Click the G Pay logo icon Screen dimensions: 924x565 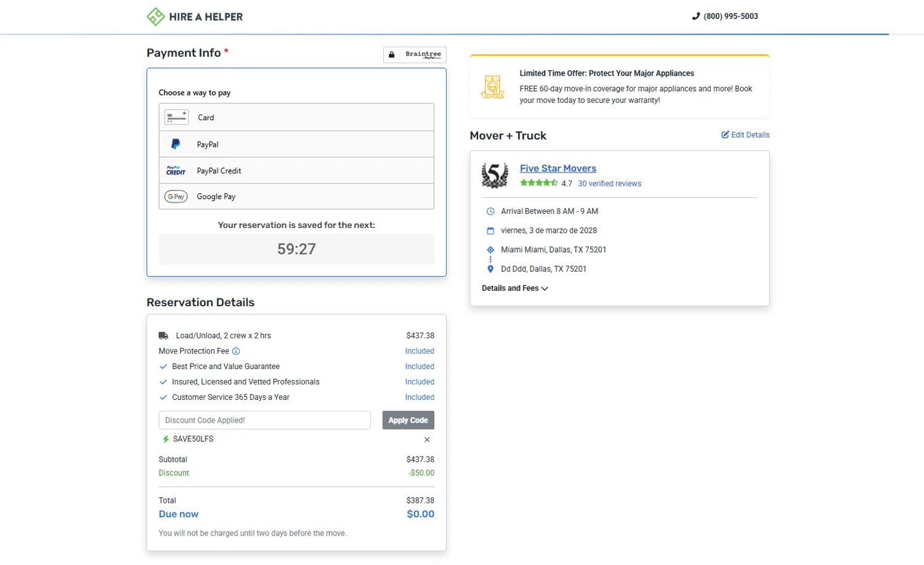point(176,197)
